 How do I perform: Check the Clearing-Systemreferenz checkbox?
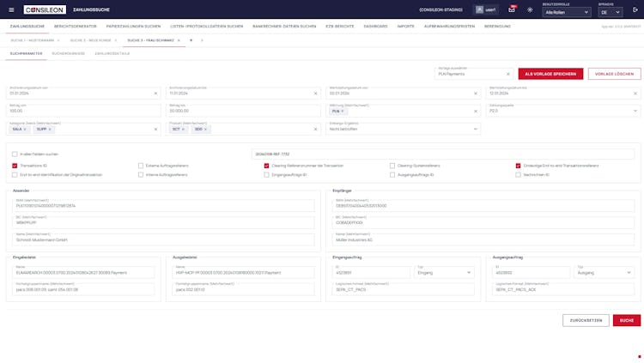(x=392, y=166)
